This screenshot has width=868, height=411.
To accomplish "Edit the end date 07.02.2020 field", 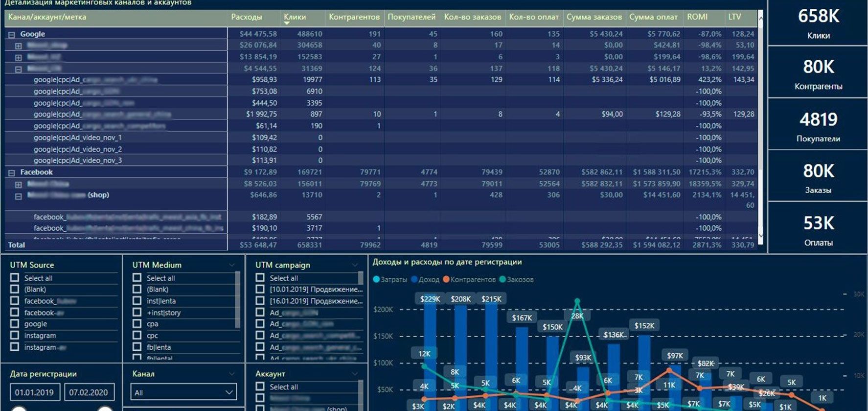I will pyautogui.click(x=89, y=392).
